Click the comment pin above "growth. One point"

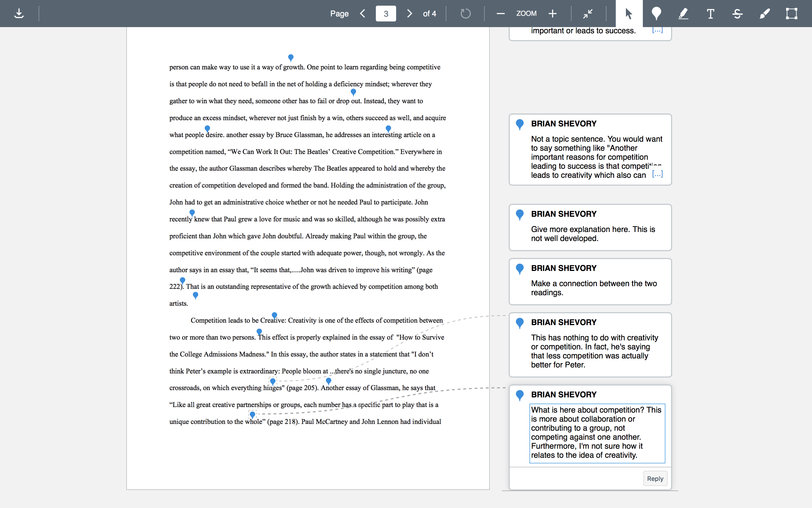pyautogui.click(x=291, y=58)
